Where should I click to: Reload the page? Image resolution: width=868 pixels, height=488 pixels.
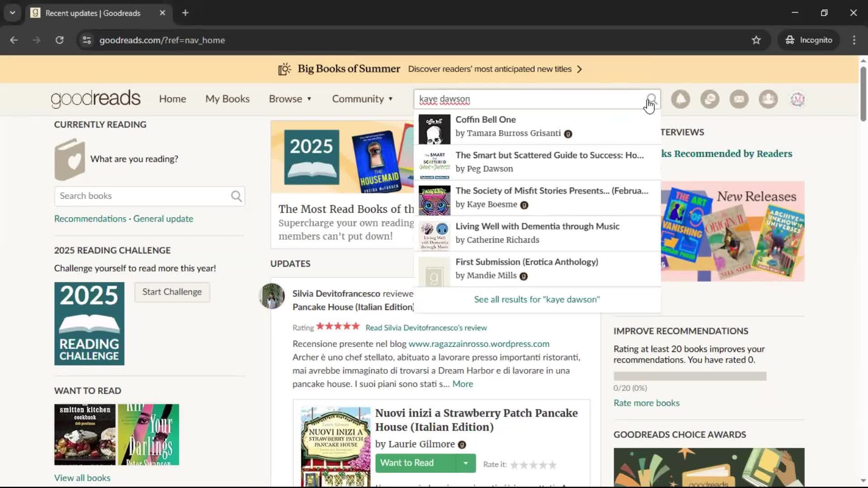(x=59, y=40)
